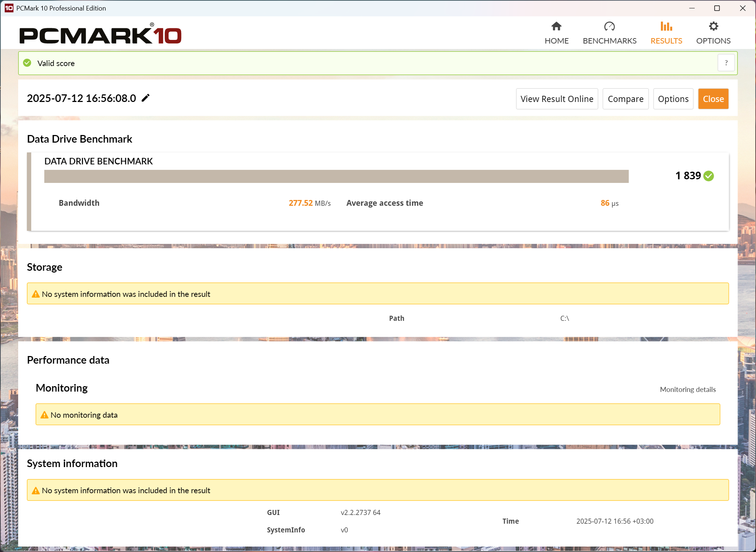Select the Results bar chart icon
The image size is (756, 552).
666,26
